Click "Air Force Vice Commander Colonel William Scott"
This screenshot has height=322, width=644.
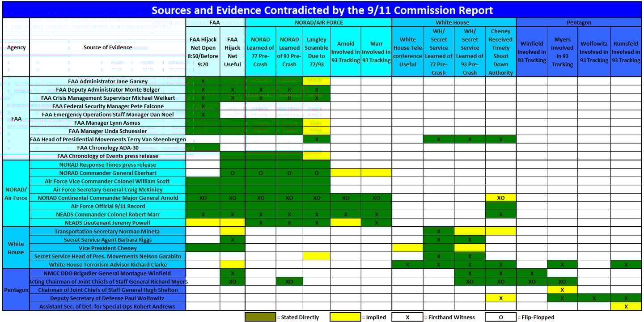pyautogui.click(x=108, y=181)
